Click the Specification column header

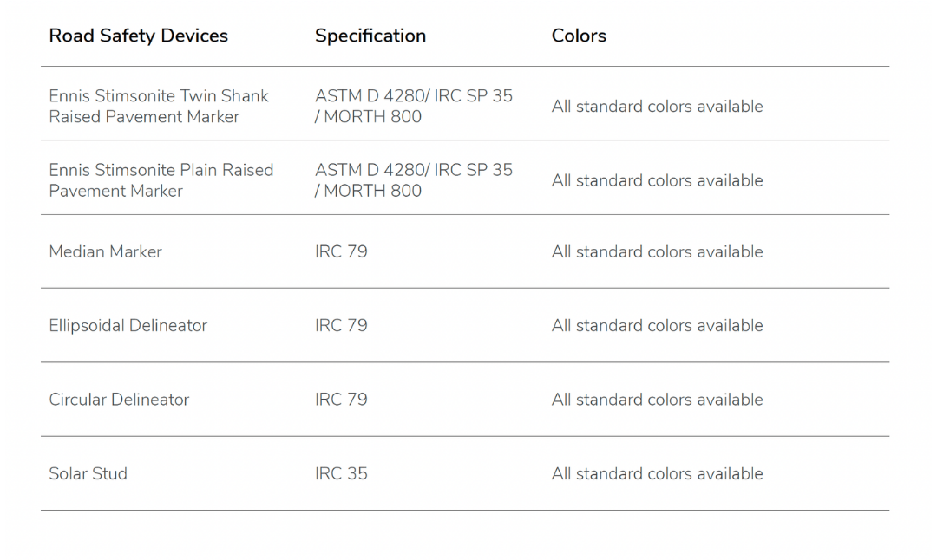pyautogui.click(x=370, y=36)
